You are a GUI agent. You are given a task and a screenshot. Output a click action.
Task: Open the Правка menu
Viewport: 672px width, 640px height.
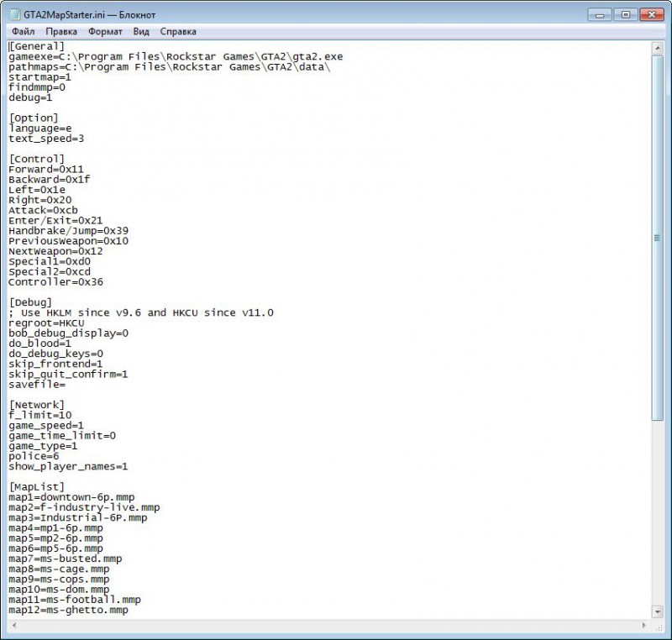click(x=62, y=30)
